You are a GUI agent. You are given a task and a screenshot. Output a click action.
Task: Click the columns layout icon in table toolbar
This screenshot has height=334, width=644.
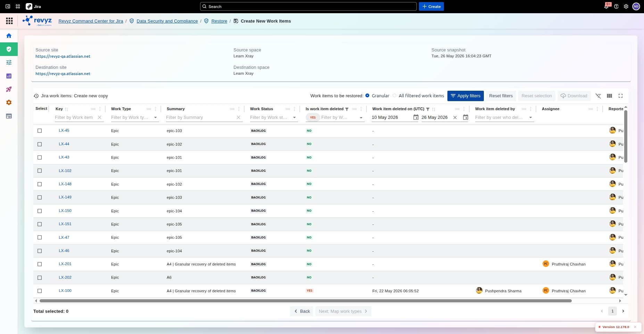coord(609,96)
